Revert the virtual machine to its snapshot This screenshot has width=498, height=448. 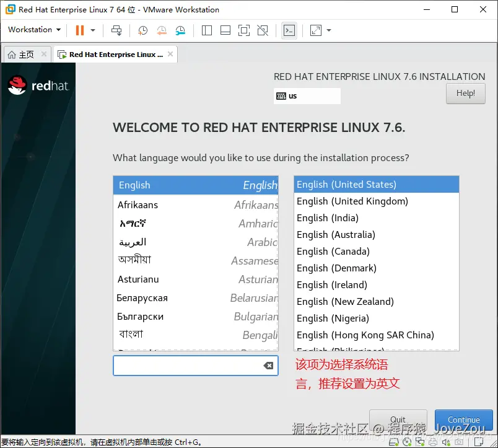(162, 30)
